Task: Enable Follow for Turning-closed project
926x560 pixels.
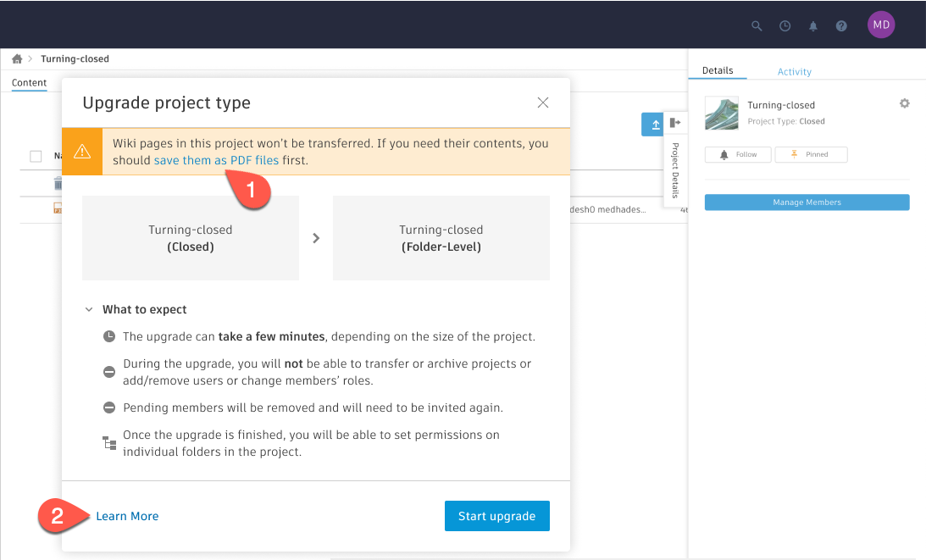Action: [x=737, y=154]
